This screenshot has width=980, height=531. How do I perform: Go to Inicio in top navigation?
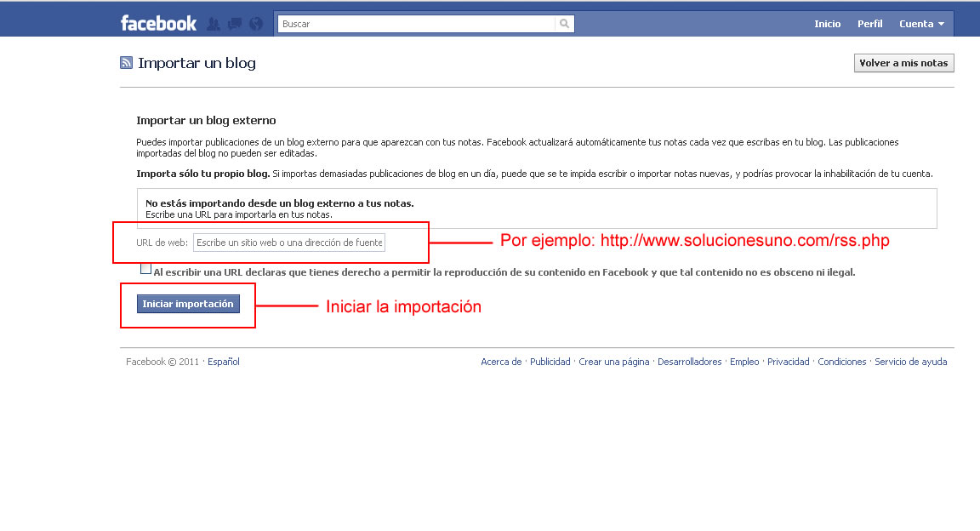[x=827, y=24]
